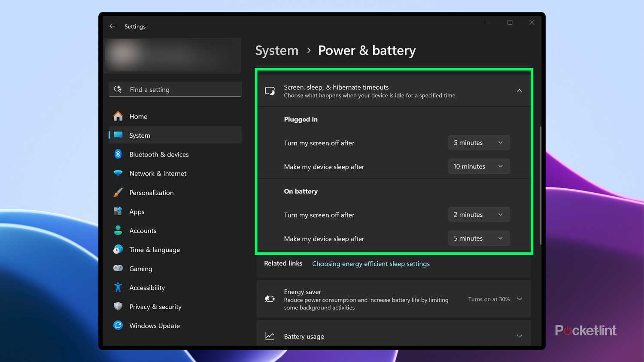
Task: Click the Battery usage chart icon
Action: click(270, 336)
